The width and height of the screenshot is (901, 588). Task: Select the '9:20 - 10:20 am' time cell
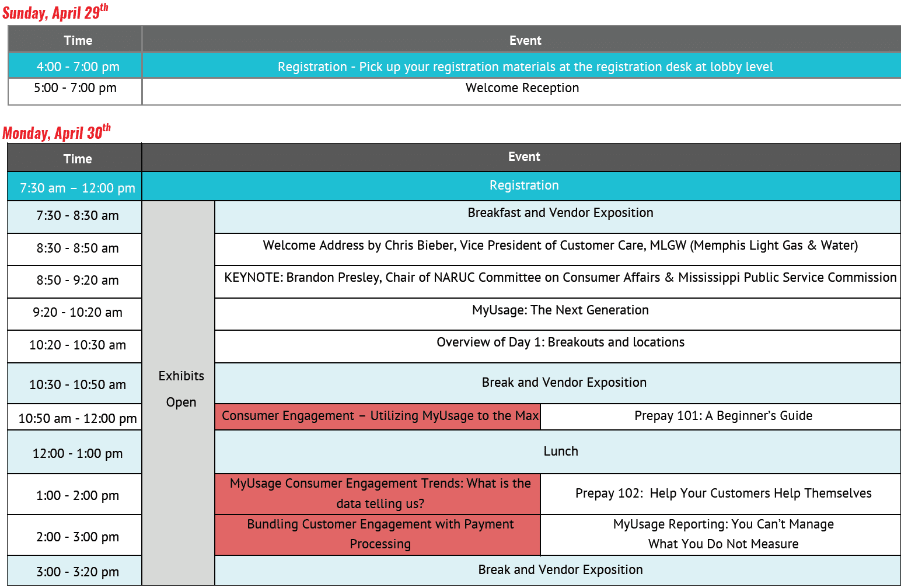pos(75,314)
